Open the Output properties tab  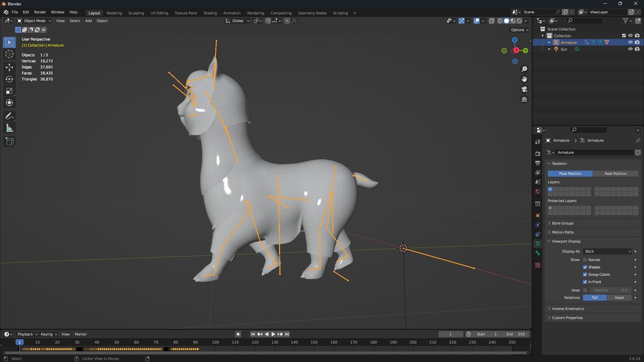point(538,163)
